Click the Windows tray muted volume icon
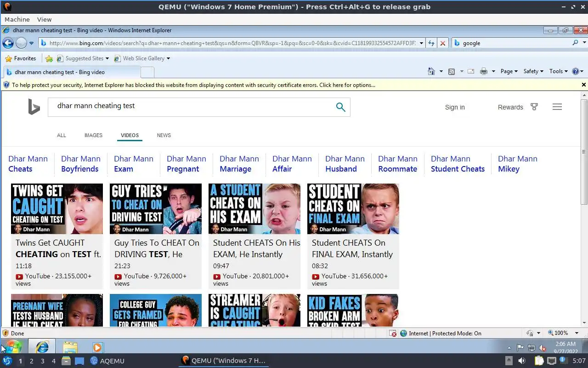The height and width of the screenshot is (368, 588). 542,348
